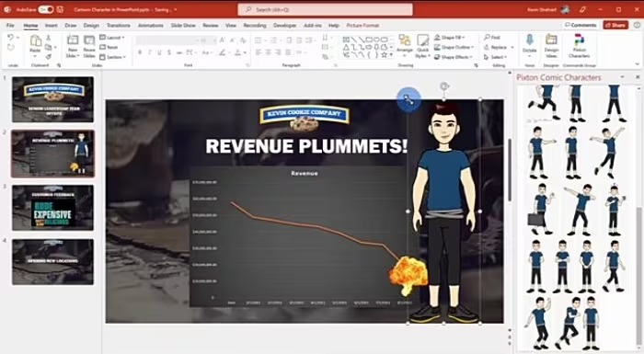Insert the character pointing right
Image resolution: width=644 pixels, height=354 pixels.
point(541,153)
